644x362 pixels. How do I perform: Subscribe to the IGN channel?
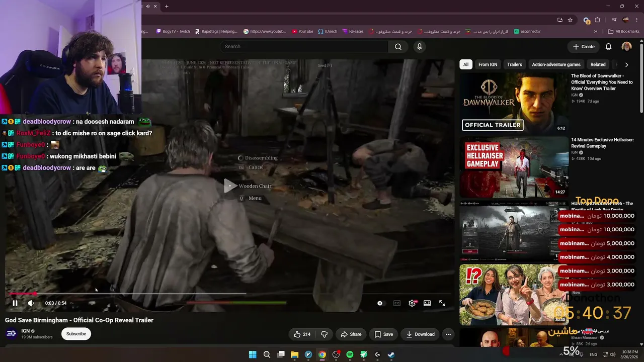(x=76, y=334)
